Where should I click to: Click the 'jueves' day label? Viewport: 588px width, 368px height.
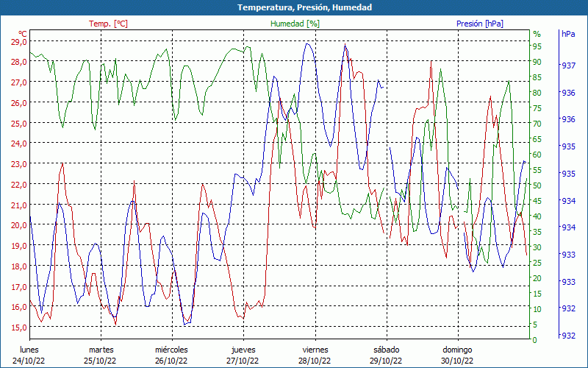point(243,350)
